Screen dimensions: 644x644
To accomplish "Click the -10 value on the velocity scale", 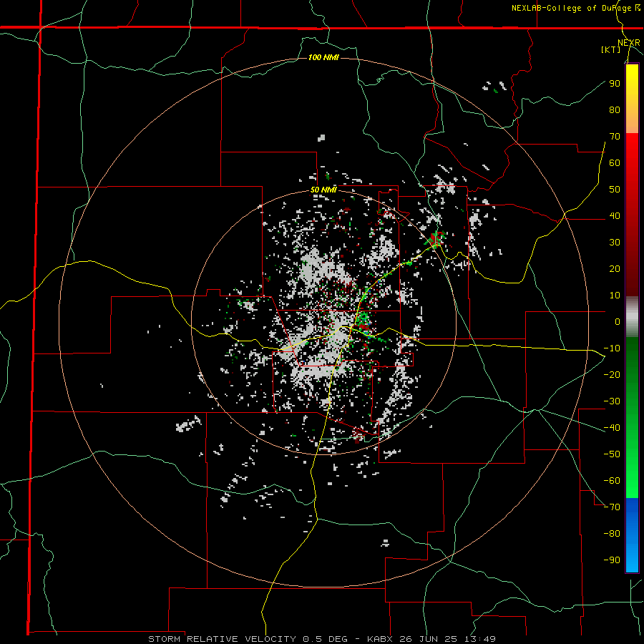I will pos(612,348).
